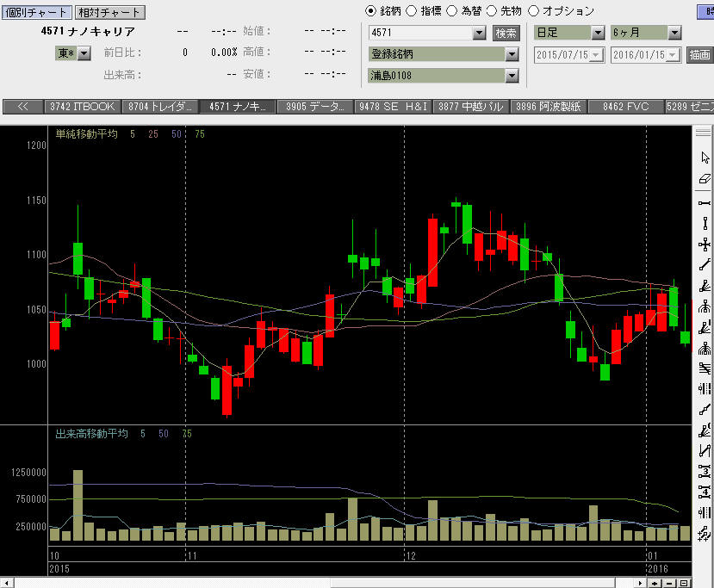Open the 4571 ナノキ stock tab
This screenshot has height=588, width=714.
238,107
